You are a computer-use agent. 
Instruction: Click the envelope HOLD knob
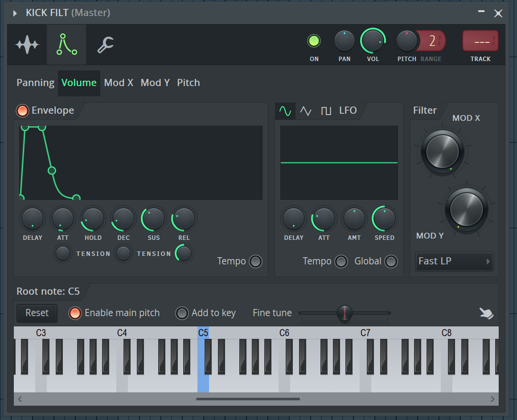[93, 218]
